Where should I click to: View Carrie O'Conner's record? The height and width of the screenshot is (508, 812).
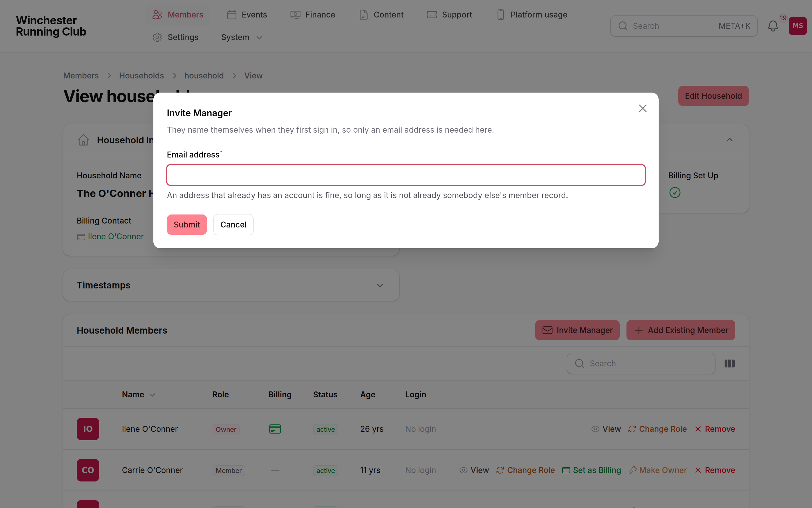474,470
